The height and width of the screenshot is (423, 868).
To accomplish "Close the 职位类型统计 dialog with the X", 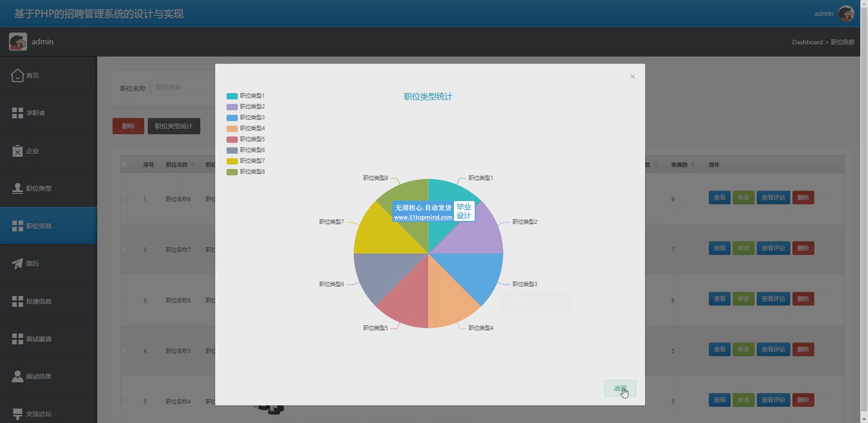I will (x=632, y=76).
